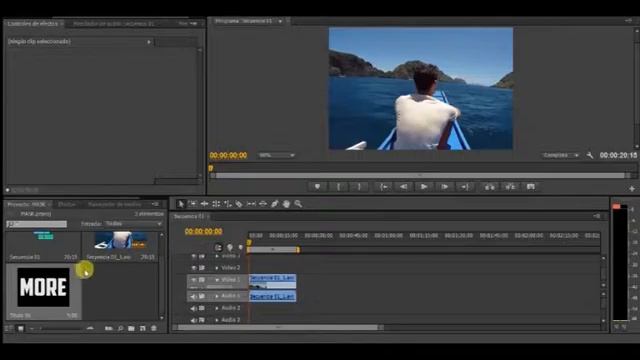Open Find in Project panel
The image size is (640, 360).
tap(120, 328)
